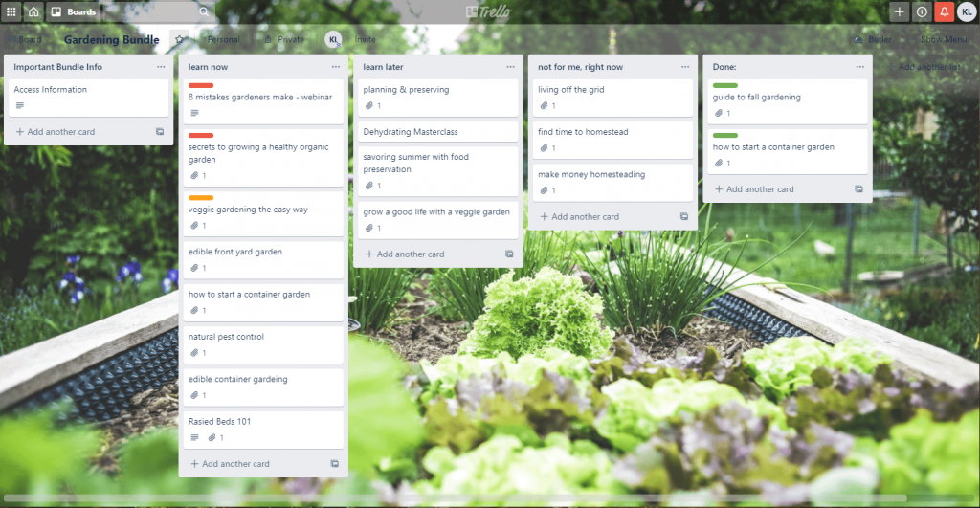The image size is (980, 508).
Task: Click the horizontal board scrollbar
Action: coord(455,498)
